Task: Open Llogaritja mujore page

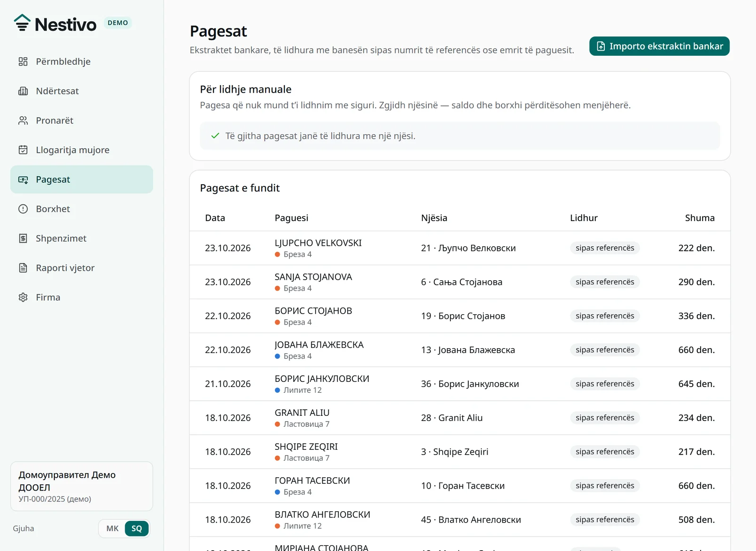Action: tap(82, 150)
